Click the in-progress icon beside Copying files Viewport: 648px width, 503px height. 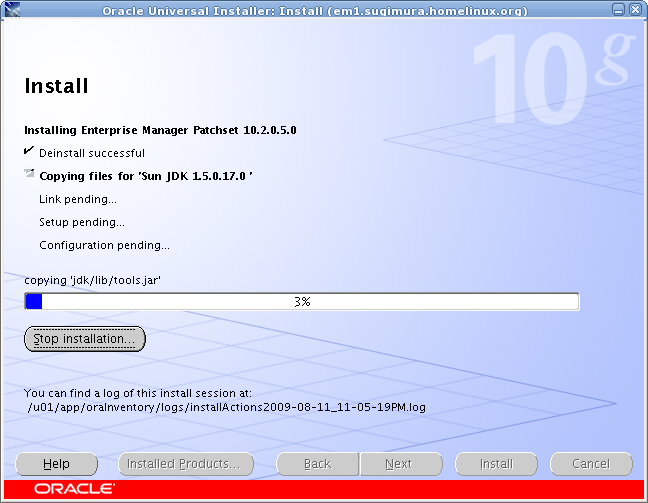pos(29,173)
